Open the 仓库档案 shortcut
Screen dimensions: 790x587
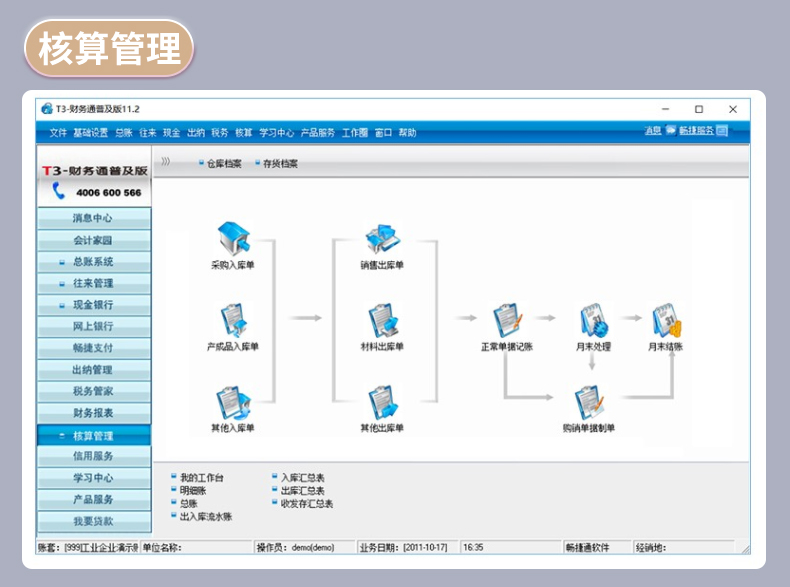(224, 164)
